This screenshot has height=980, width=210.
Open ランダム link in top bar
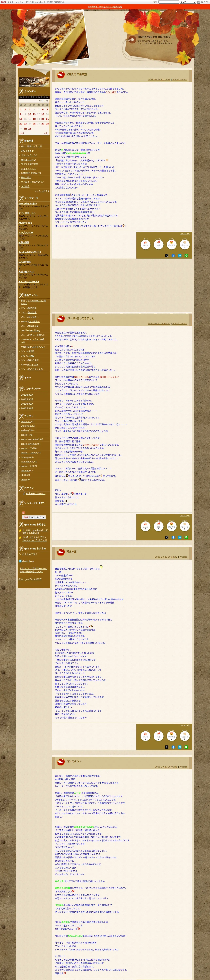click(19, 2)
